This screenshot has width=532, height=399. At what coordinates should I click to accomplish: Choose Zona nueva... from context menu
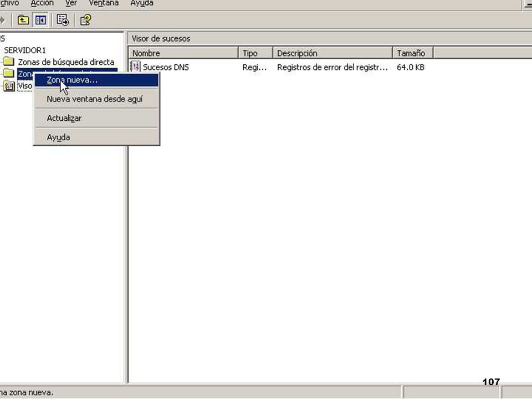(x=96, y=80)
